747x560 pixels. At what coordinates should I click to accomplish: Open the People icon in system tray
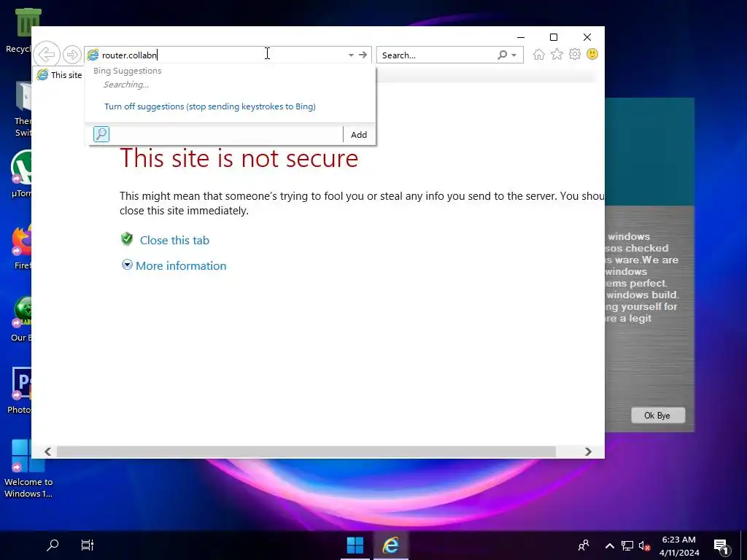[x=583, y=545]
